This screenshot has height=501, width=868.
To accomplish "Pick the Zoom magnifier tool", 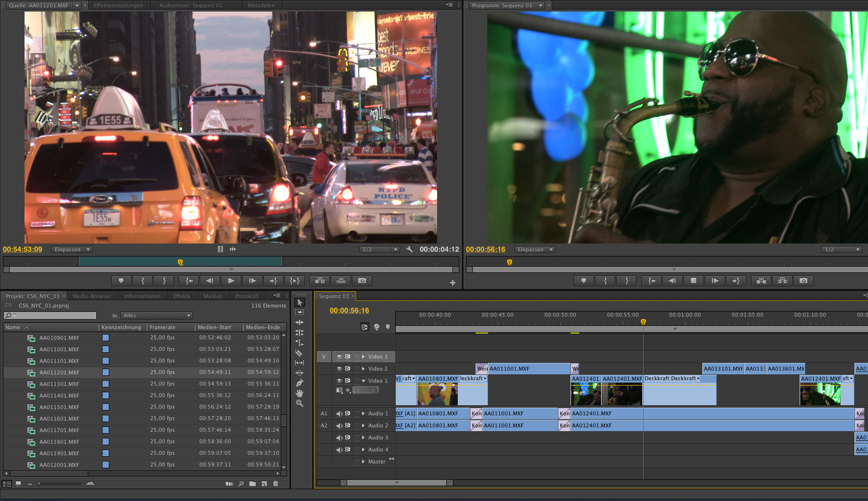I will click(299, 403).
